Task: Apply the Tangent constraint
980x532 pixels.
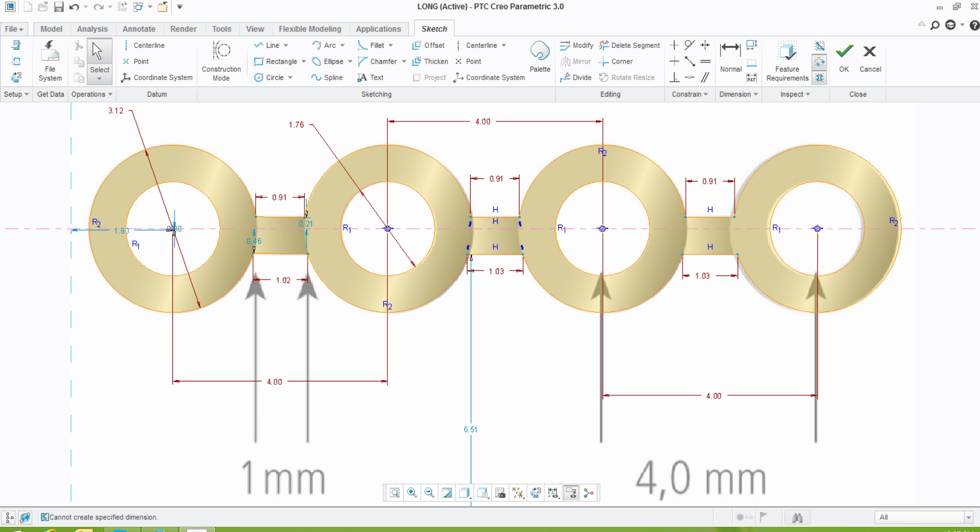Action: (x=690, y=45)
